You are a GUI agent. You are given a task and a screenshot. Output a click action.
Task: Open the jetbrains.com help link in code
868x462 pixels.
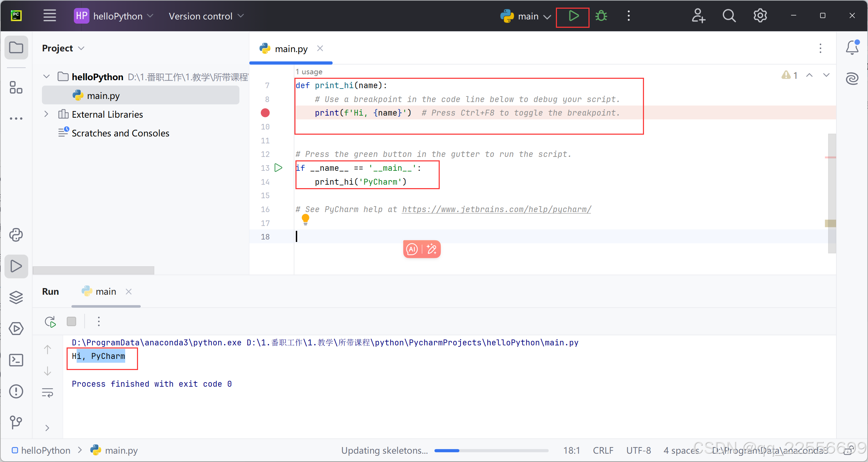[496, 209]
